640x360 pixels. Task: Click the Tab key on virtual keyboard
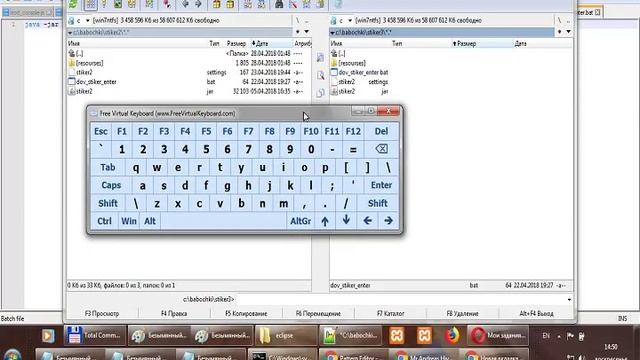[108, 167]
